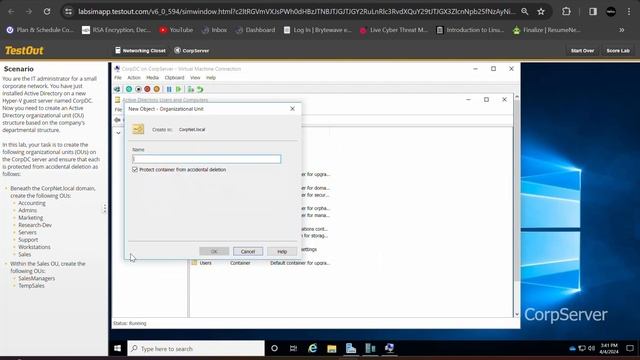The image size is (640, 360).
Task: Click the Name input field
Action: [x=207, y=159]
